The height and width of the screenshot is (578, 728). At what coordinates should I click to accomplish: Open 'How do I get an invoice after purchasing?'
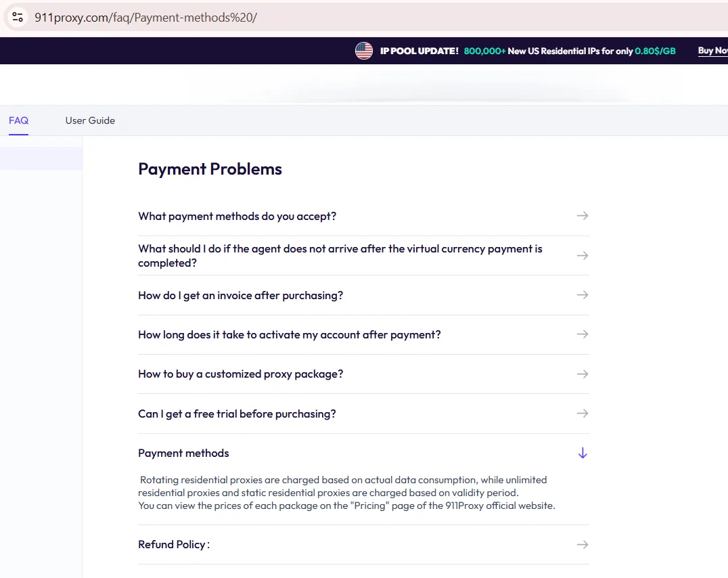(x=240, y=296)
